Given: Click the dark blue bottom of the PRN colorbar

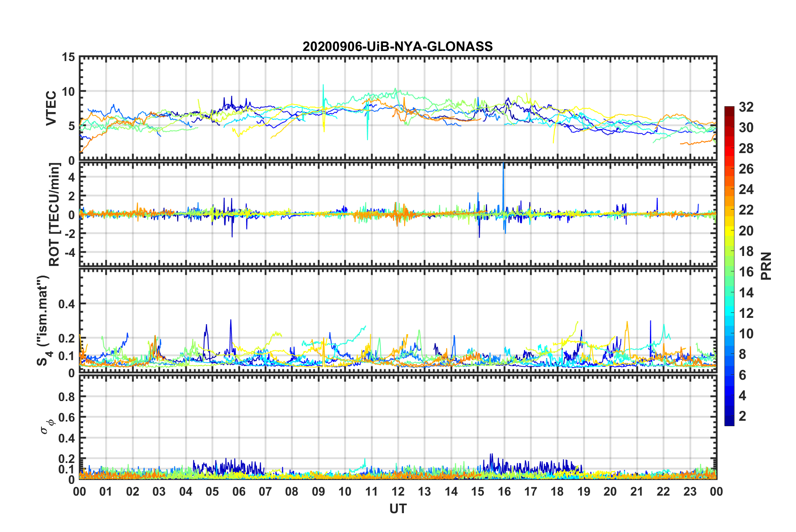Looking at the screenshot, I should (729, 422).
